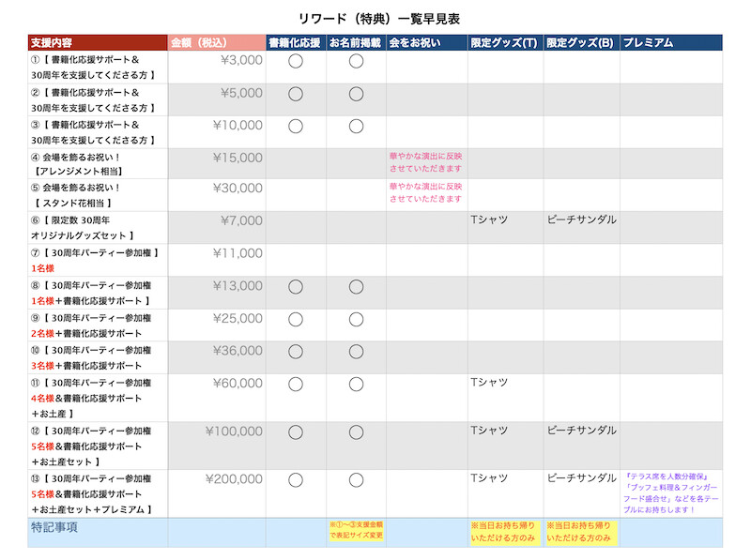The image size is (751, 560).
Task: Select the 金額（税込） column header
Action: 217,42
